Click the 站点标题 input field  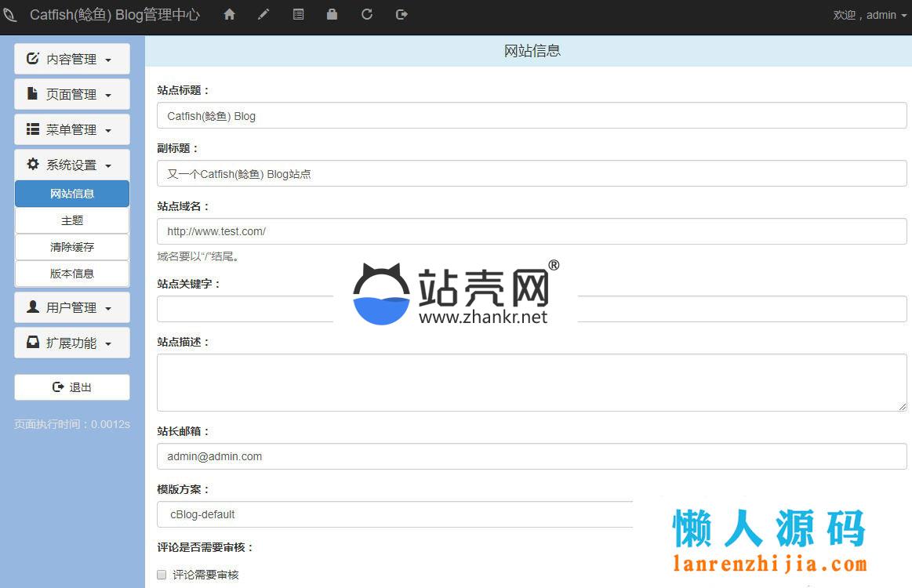(532, 116)
